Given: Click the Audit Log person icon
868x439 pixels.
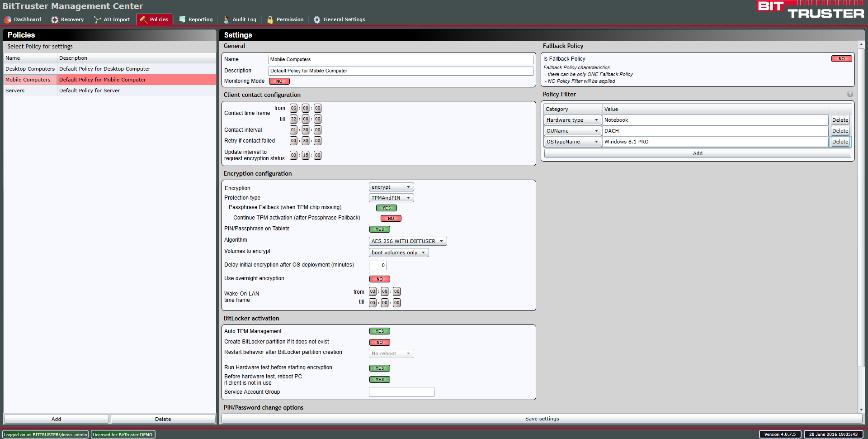Looking at the screenshot, I should point(226,19).
